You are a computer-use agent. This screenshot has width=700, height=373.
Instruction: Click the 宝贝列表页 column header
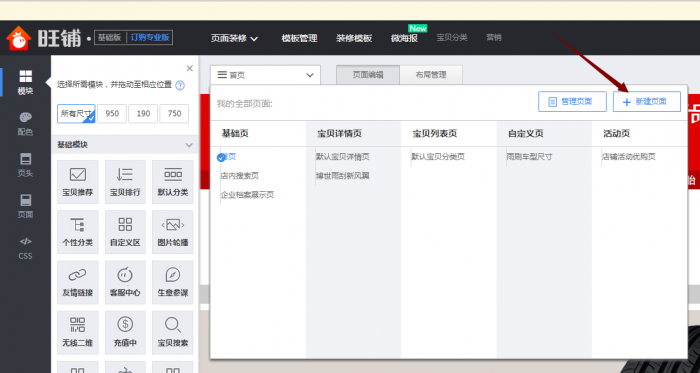pos(435,133)
